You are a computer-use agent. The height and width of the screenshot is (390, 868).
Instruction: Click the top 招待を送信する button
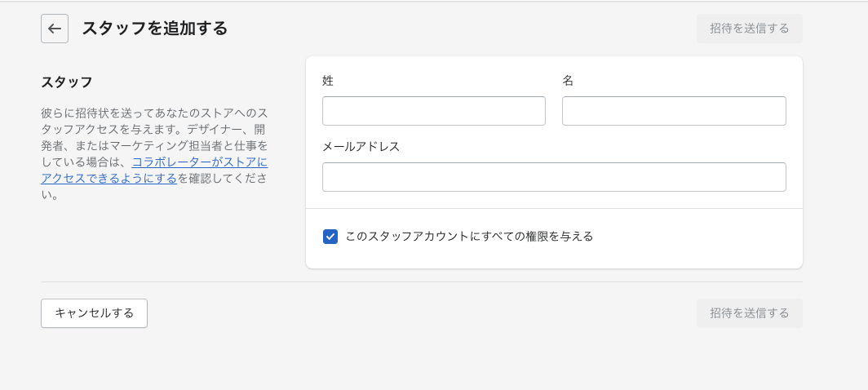click(x=750, y=29)
